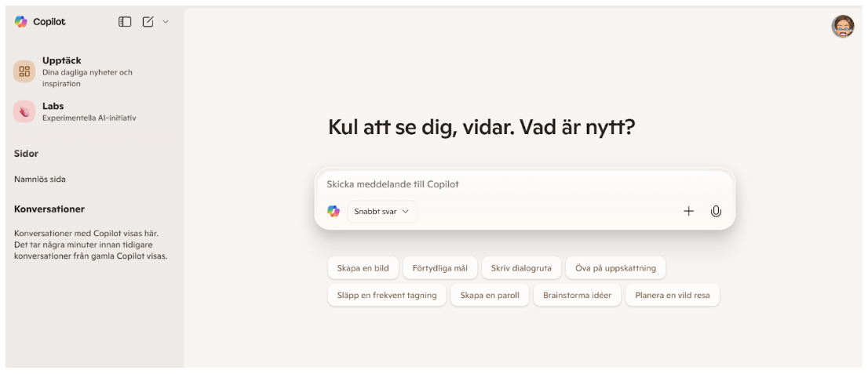Open Namnlös sida page
Viewport: 868px width, 374px height.
click(x=40, y=179)
